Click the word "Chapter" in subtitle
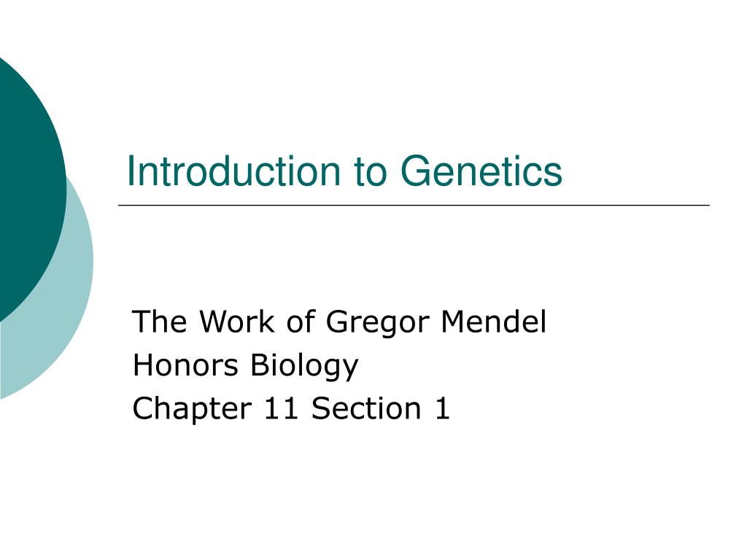The height and width of the screenshot is (560, 747). point(192,410)
